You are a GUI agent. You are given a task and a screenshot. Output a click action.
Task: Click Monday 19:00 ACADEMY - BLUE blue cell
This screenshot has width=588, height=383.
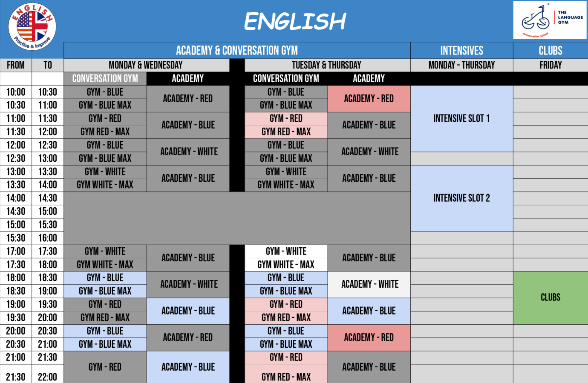click(x=188, y=311)
